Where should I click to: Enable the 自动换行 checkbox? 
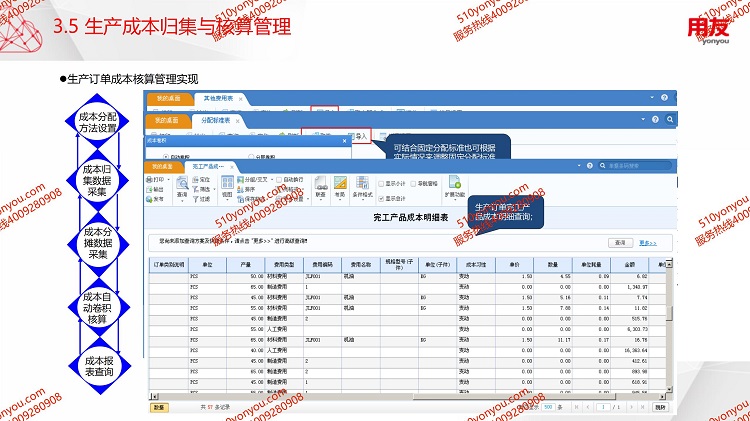tap(277, 179)
